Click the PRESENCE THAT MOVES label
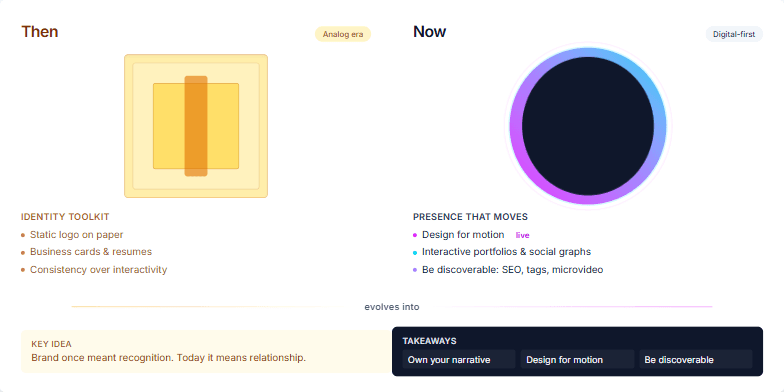The image size is (784, 392). (470, 217)
